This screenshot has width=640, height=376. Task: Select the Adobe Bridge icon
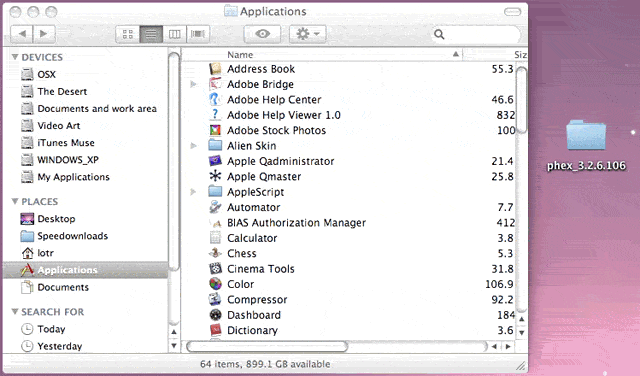click(x=215, y=84)
